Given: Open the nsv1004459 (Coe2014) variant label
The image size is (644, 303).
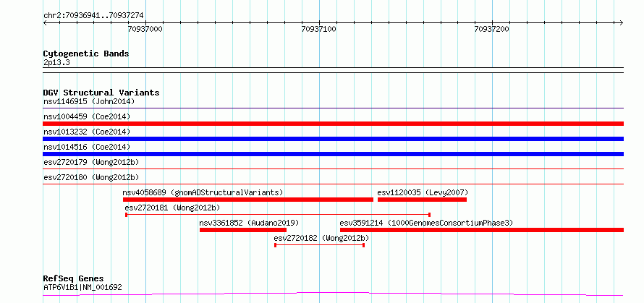Looking at the screenshot, I should 87,116.
